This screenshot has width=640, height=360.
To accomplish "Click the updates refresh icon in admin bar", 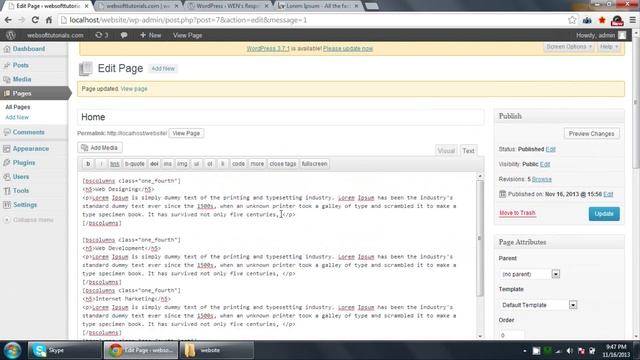I will click(x=102, y=35).
